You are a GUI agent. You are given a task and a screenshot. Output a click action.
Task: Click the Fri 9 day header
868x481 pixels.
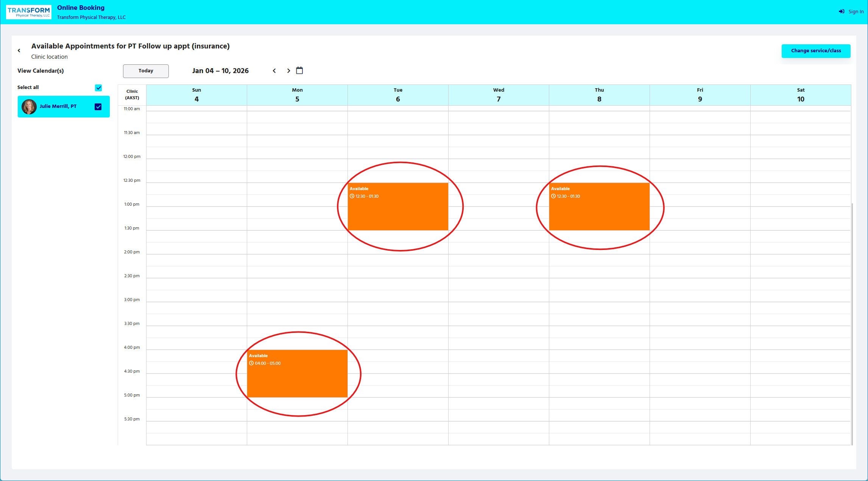[700, 95]
